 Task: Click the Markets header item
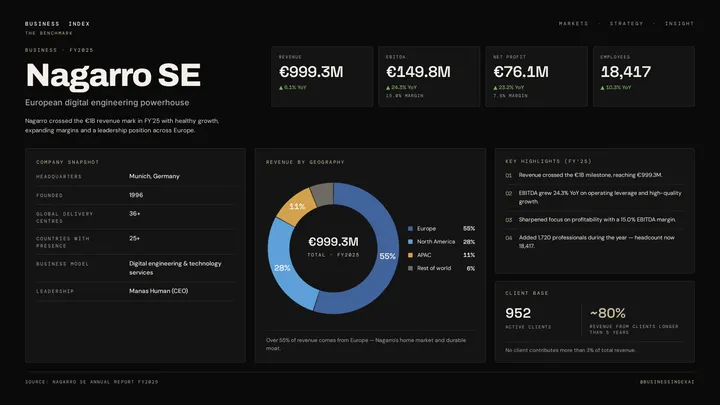(x=573, y=23)
